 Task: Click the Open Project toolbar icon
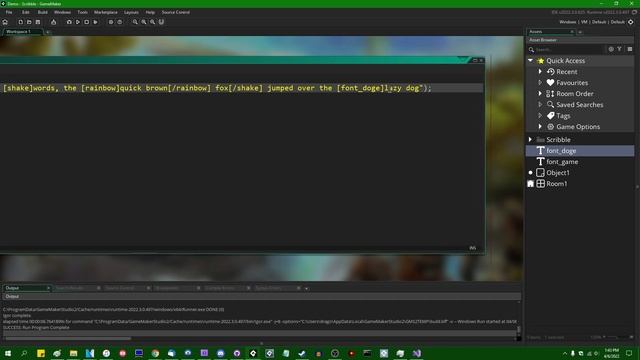(x=29, y=22)
